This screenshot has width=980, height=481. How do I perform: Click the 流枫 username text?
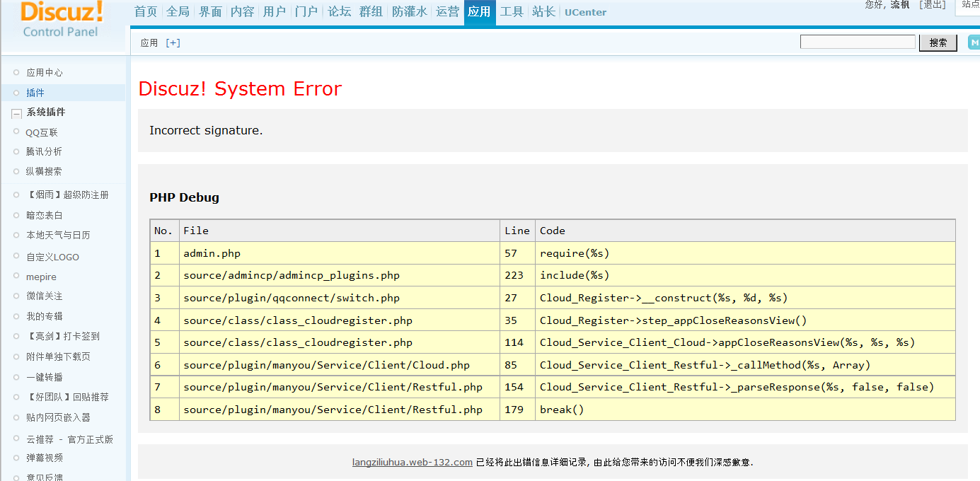[x=900, y=5]
